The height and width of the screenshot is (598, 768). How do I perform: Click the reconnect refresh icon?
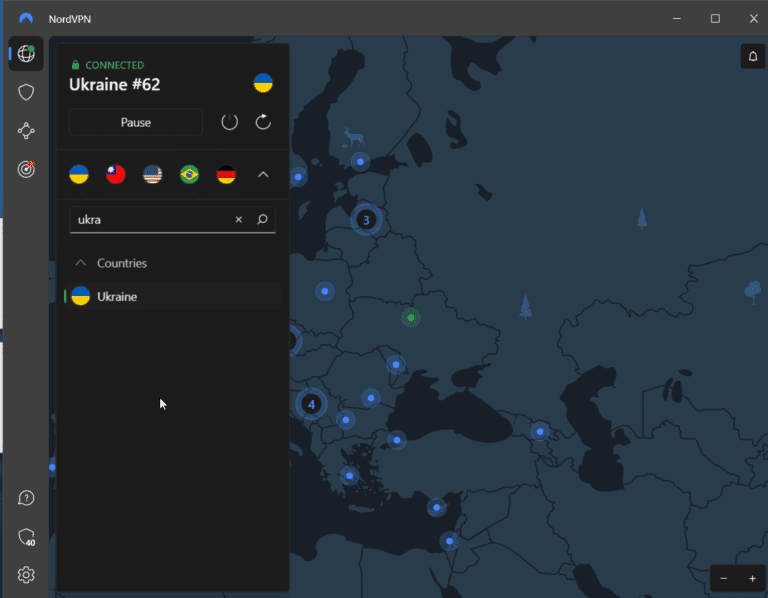tap(263, 122)
